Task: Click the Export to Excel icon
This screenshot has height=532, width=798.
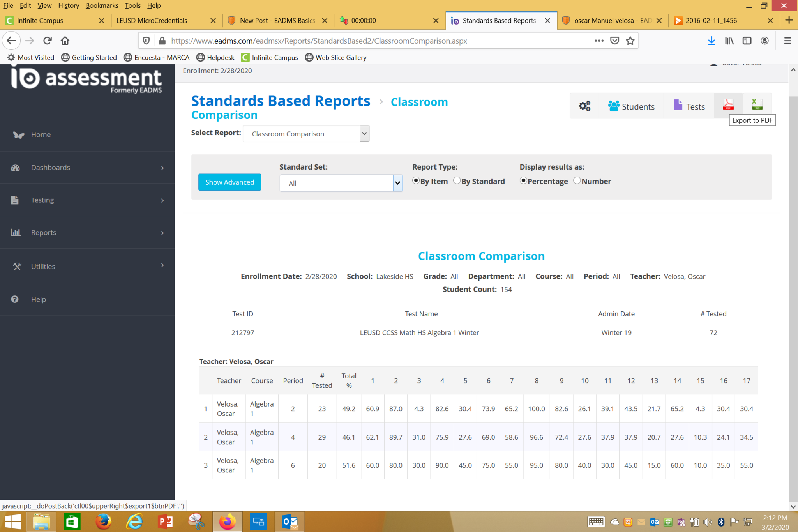Action: [x=757, y=104]
